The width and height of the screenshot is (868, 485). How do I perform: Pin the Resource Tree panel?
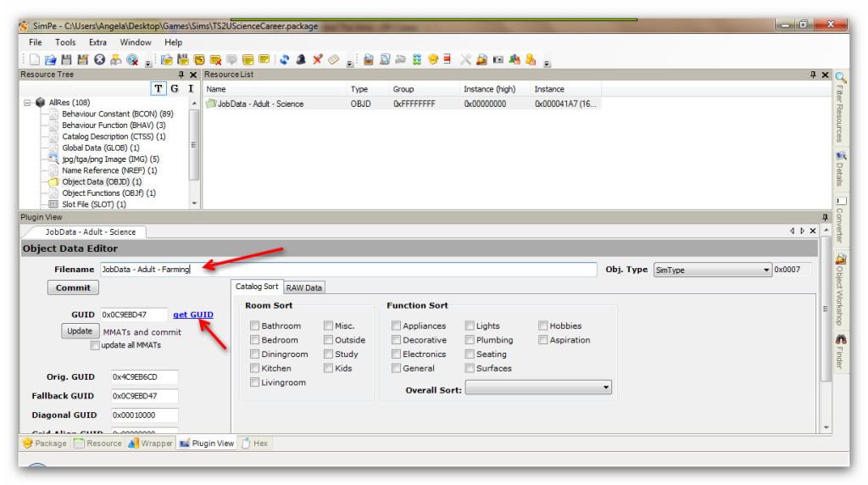coord(181,74)
